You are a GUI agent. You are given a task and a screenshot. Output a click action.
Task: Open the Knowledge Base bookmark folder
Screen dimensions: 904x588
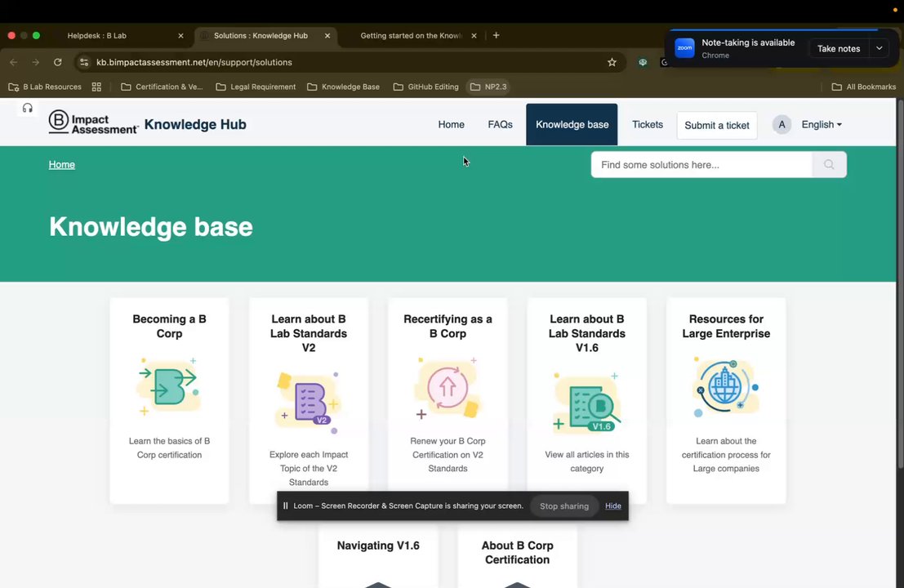[x=344, y=87]
